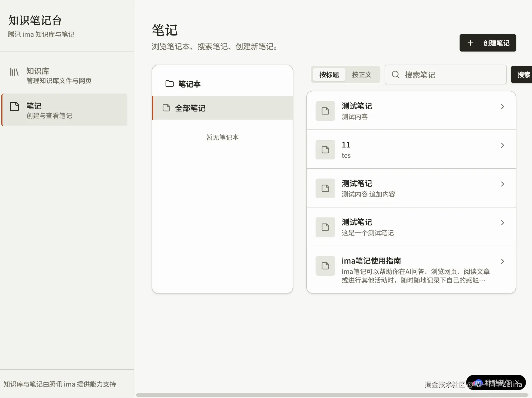The width and height of the screenshot is (532, 398).
Task: Click 暂无笔记本 empty notice
Action: [222, 137]
